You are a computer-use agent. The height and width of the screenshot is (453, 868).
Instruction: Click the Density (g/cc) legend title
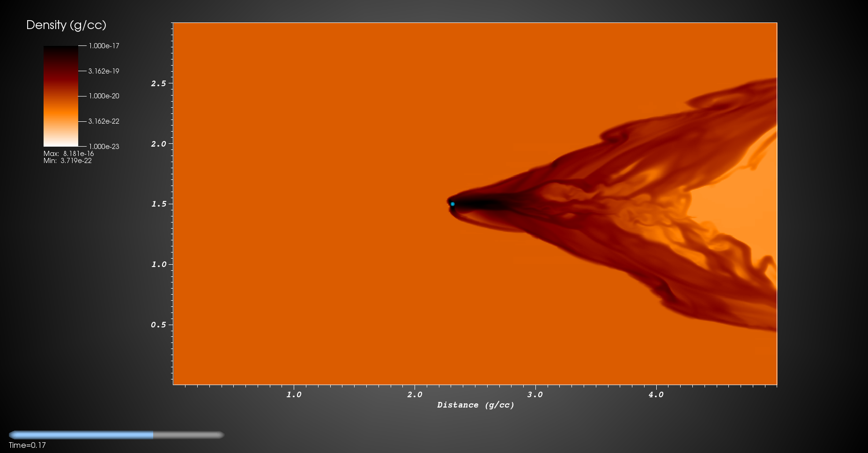[x=66, y=25]
